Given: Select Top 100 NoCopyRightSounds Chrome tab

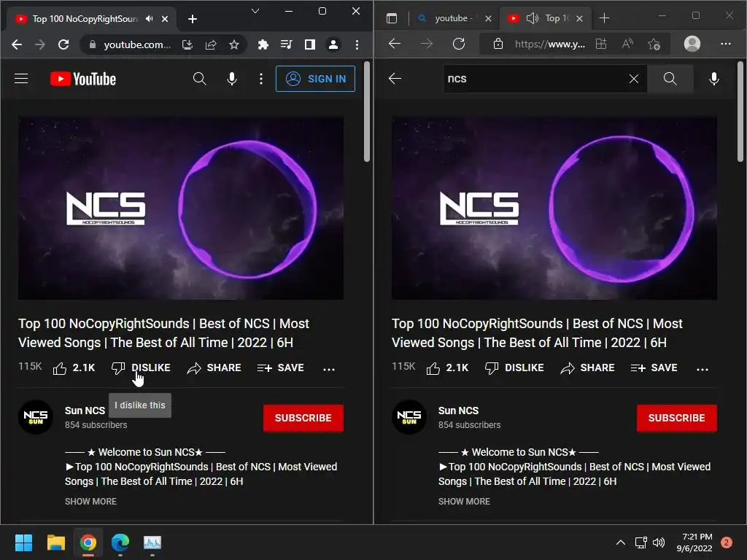Looking at the screenshot, I should click(x=85, y=19).
